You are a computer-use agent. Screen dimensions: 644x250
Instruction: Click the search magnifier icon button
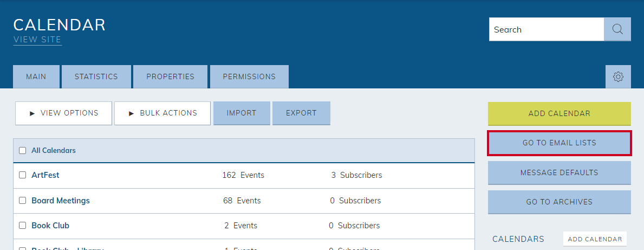pos(617,29)
